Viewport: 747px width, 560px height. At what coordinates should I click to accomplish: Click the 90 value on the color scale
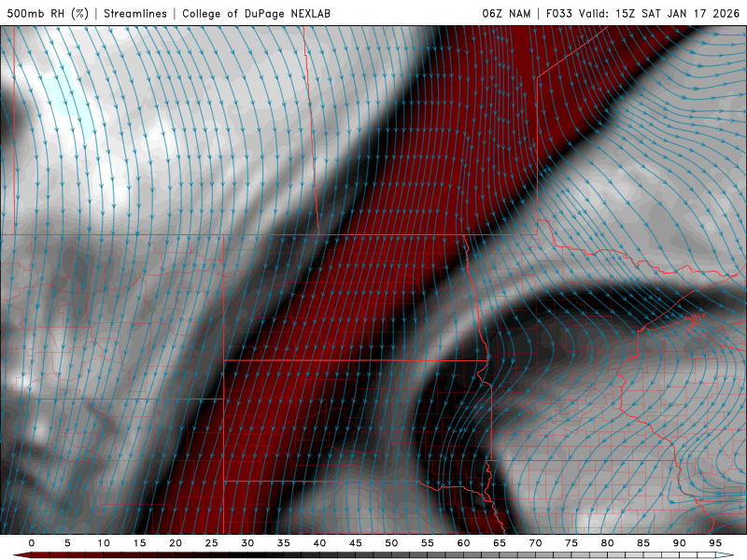coord(679,543)
